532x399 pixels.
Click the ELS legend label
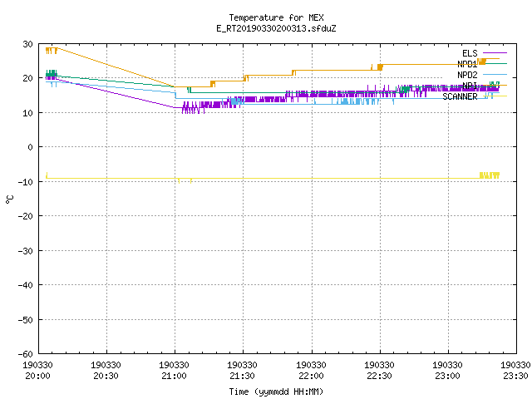[470, 53]
